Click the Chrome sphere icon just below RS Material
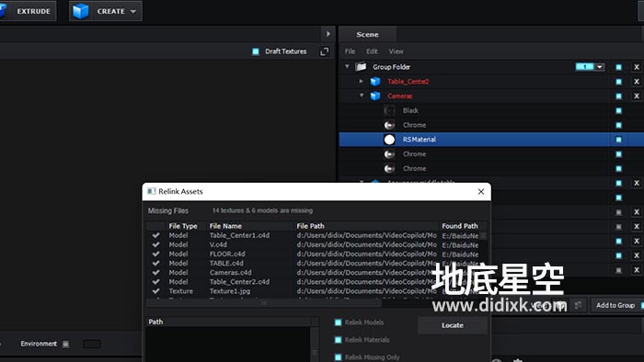The width and height of the screenshot is (644, 362). [x=389, y=154]
